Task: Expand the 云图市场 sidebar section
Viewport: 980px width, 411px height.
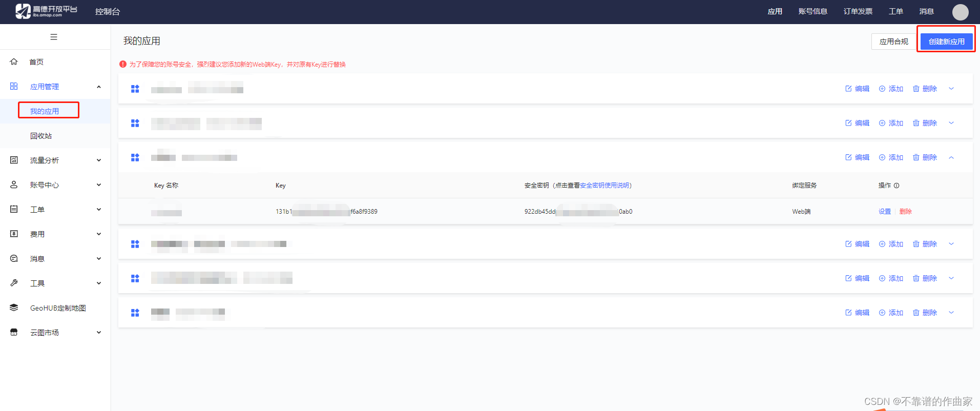Action: pyautogui.click(x=99, y=332)
